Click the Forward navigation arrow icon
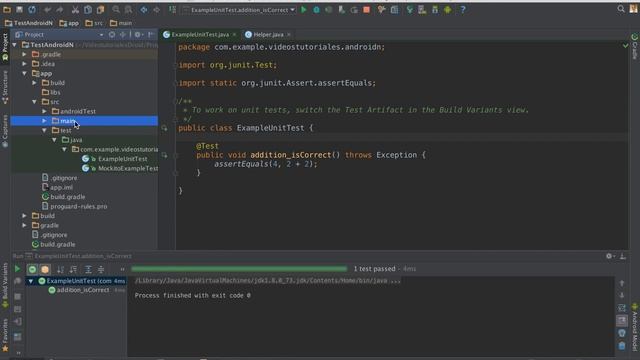Viewport: 640px width, 360px height. tap(156, 9)
